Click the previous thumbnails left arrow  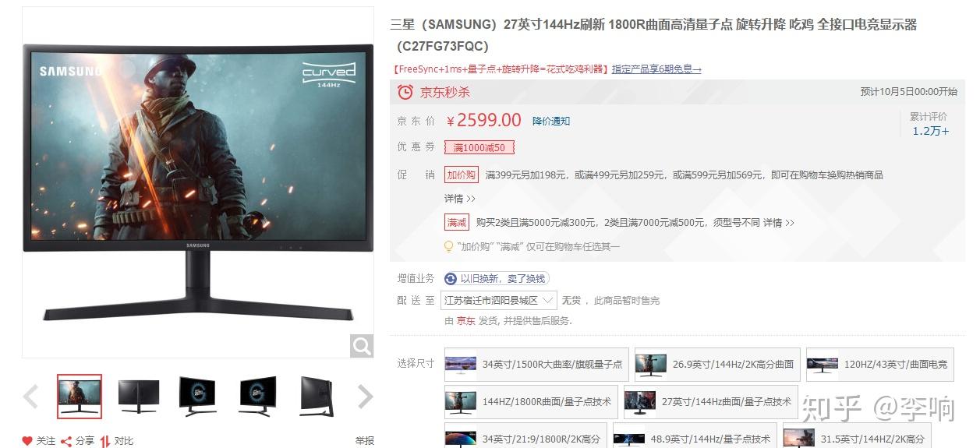click(x=31, y=397)
